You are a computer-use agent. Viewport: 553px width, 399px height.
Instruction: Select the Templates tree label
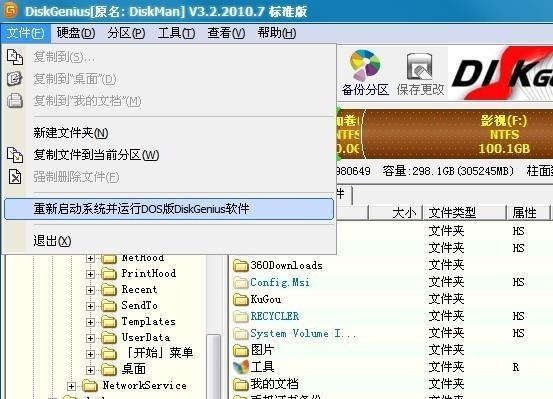(x=148, y=322)
